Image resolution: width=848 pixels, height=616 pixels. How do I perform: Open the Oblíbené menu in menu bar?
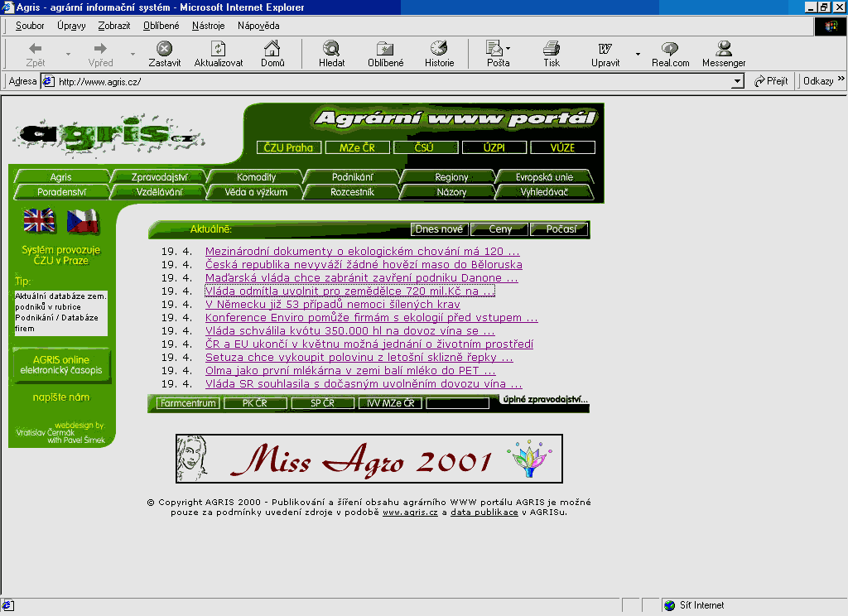point(161,26)
